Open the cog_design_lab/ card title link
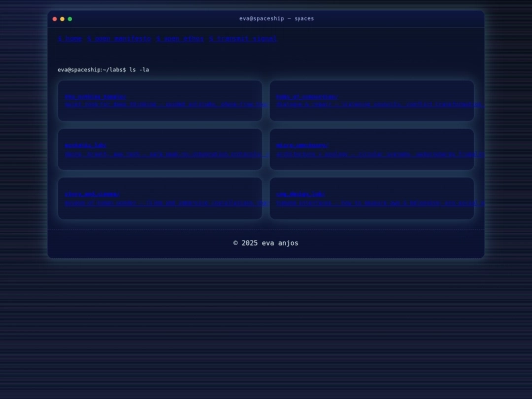The image size is (532, 399). [300, 194]
